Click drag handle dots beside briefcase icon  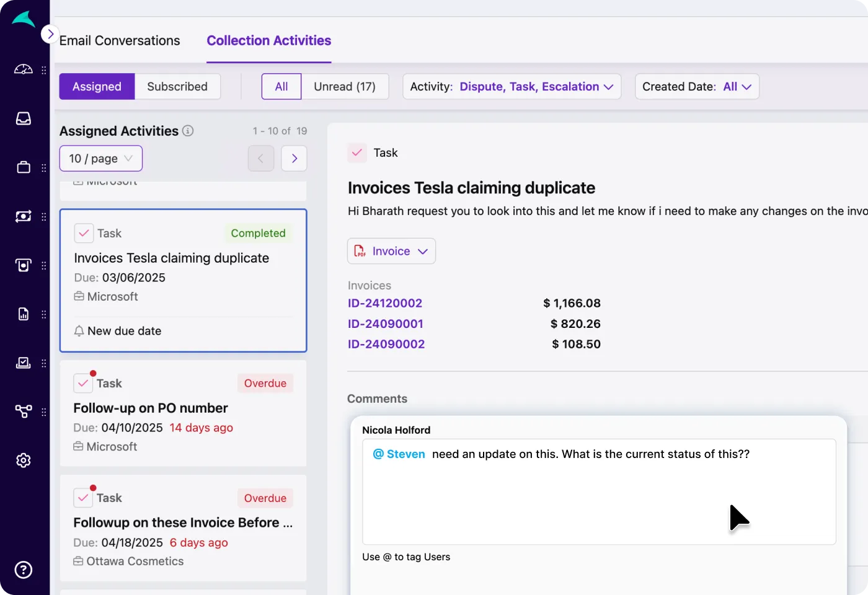click(x=43, y=168)
